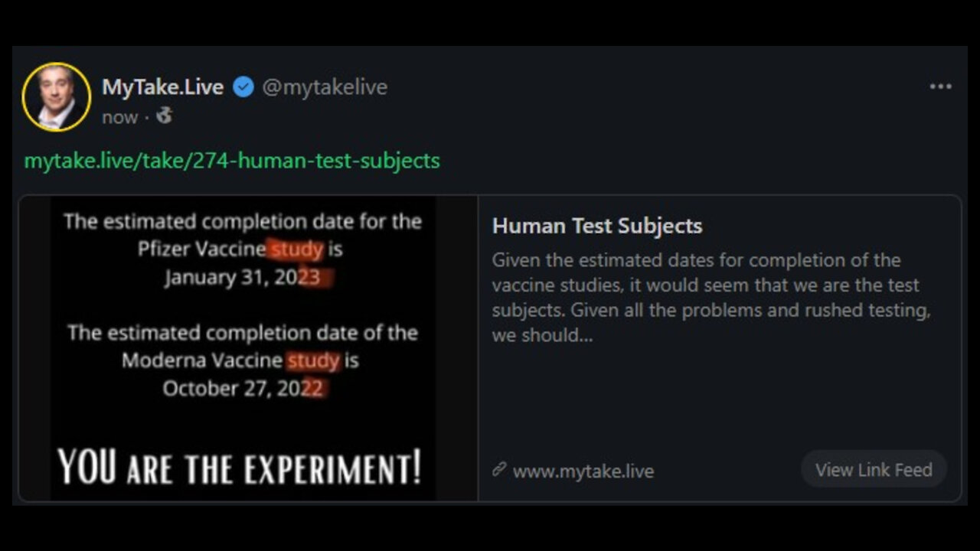Visit the www.mytake.live domain link

583,471
